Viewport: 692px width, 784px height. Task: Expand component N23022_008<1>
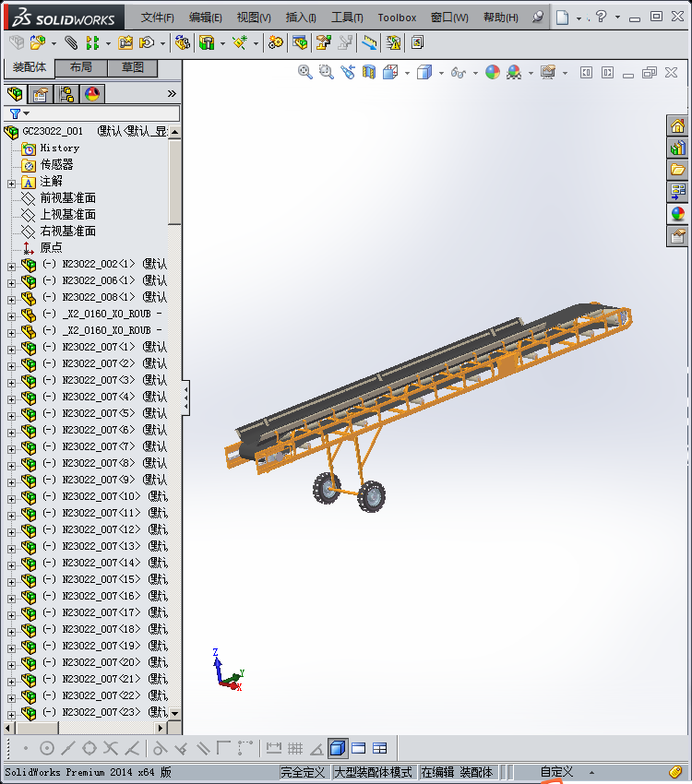click(x=11, y=300)
